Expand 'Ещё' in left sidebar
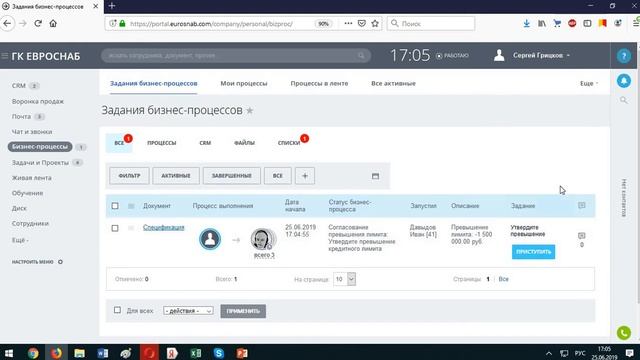The width and height of the screenshot is (640, 360). tap(20, 240)
